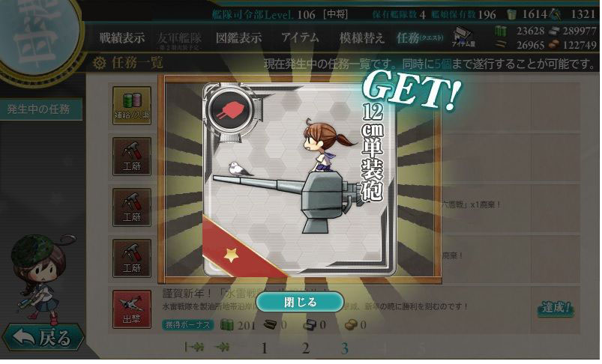Click the 任務一覧 gear icon
This screenshot has height=364, width=602.
tap(100, 63)
